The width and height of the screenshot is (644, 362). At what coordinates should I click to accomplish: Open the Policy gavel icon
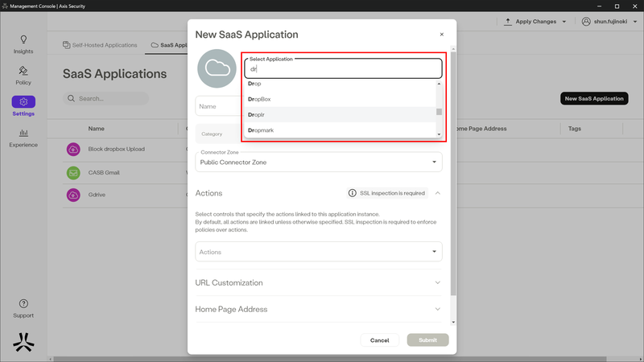pos(23,71)
